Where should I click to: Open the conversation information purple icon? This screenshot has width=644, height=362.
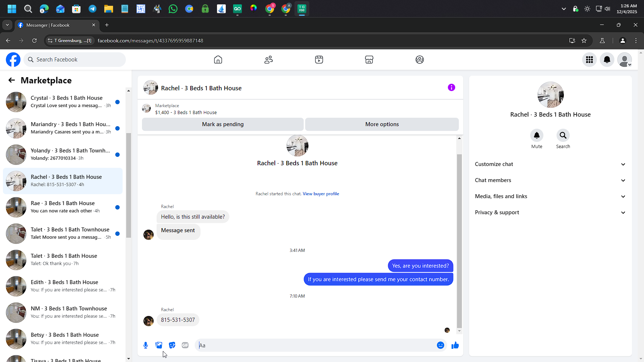[452, 87]
